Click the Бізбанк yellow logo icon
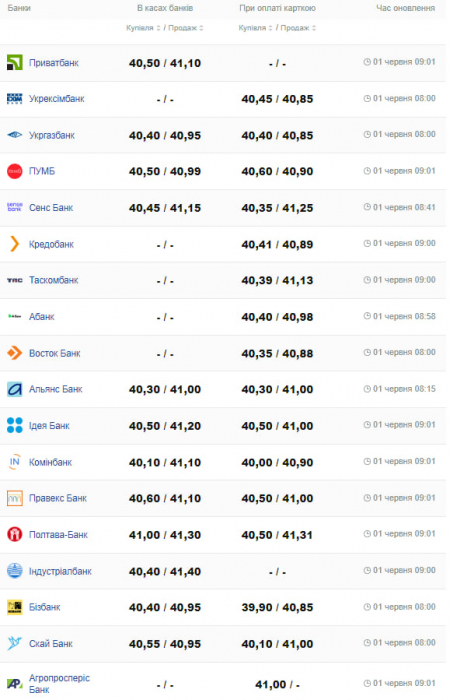 (x=14, y=607)
